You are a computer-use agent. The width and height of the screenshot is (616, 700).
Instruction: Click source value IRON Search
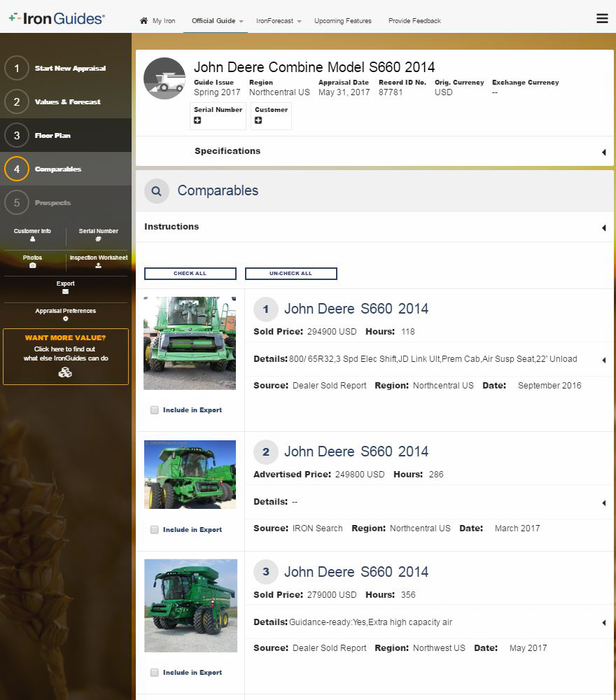click(x=317, y=528)
